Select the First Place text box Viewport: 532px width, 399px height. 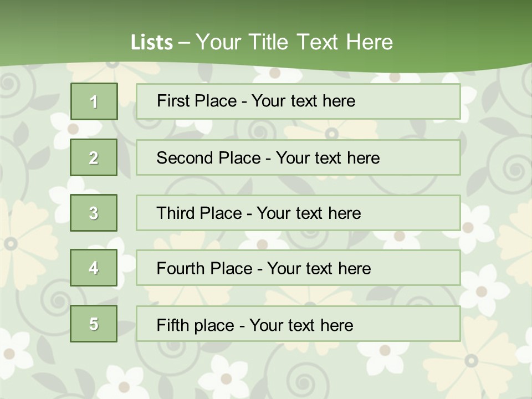[x=298, y=101]
